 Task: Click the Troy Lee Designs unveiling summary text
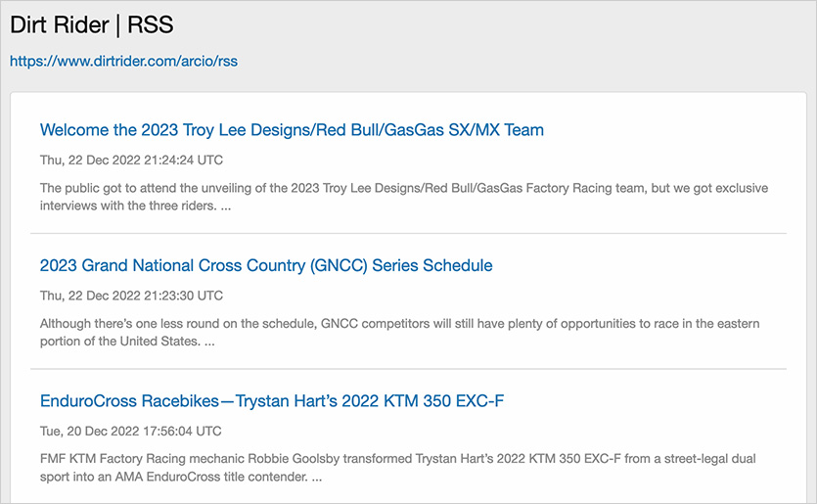point(391,188)
